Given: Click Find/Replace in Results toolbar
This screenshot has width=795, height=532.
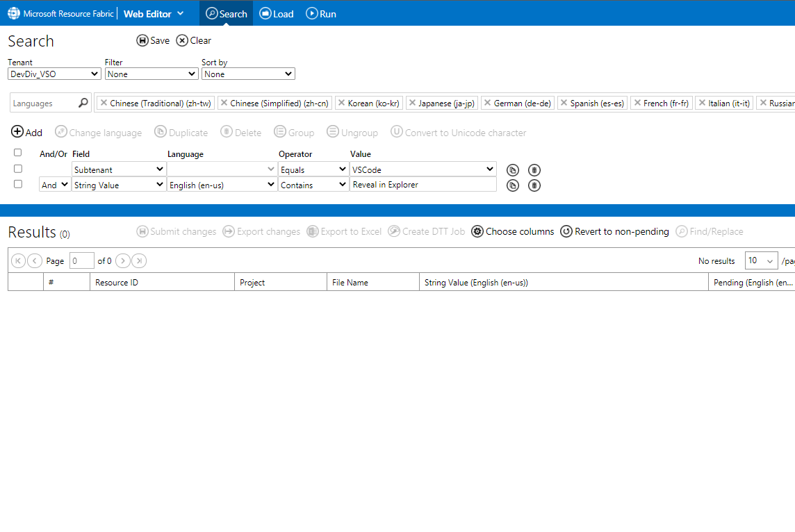Looking at the screenshot, I should [x=710, y=231].
